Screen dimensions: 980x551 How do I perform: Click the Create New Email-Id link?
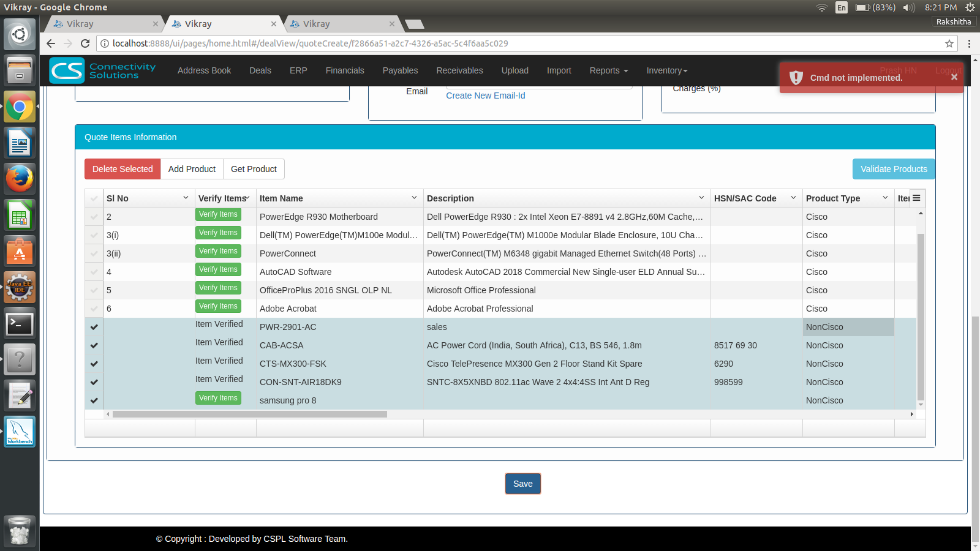(x=485, y=96)
